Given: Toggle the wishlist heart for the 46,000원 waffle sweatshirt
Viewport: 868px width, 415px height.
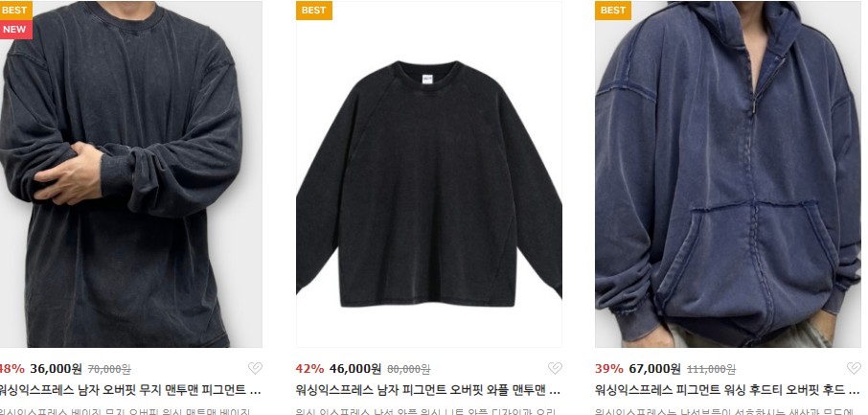Looking at the screenshot, I should point(555,368).
